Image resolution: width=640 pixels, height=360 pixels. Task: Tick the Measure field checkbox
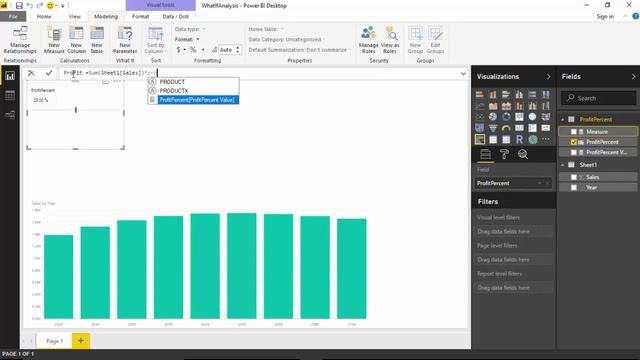point(573,132)
